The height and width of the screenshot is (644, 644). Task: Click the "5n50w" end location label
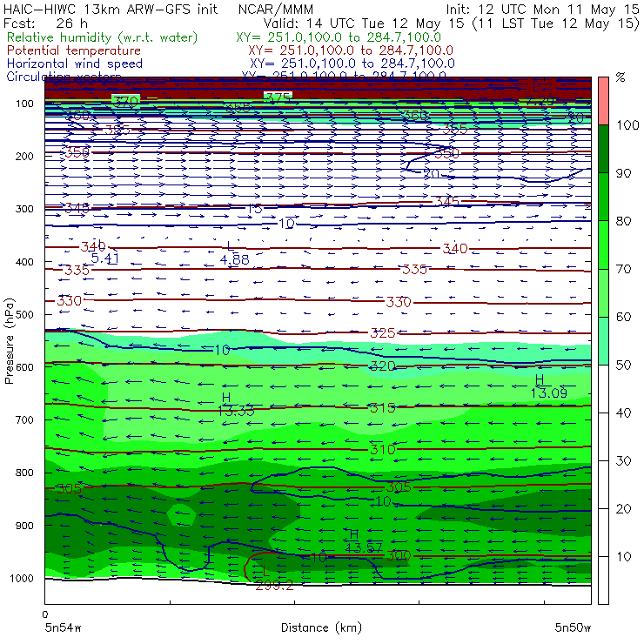tap(573, 627)
